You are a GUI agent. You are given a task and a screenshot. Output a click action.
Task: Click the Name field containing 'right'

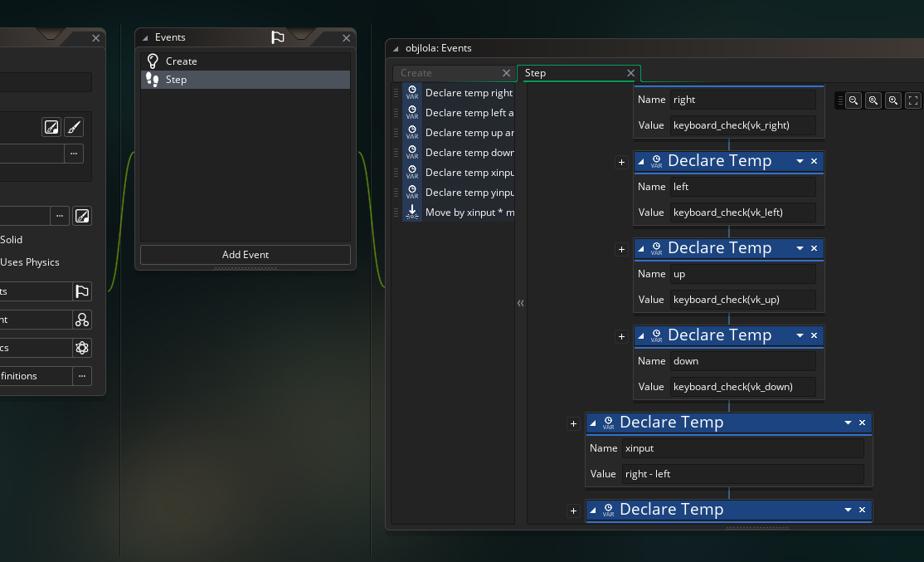743,100
